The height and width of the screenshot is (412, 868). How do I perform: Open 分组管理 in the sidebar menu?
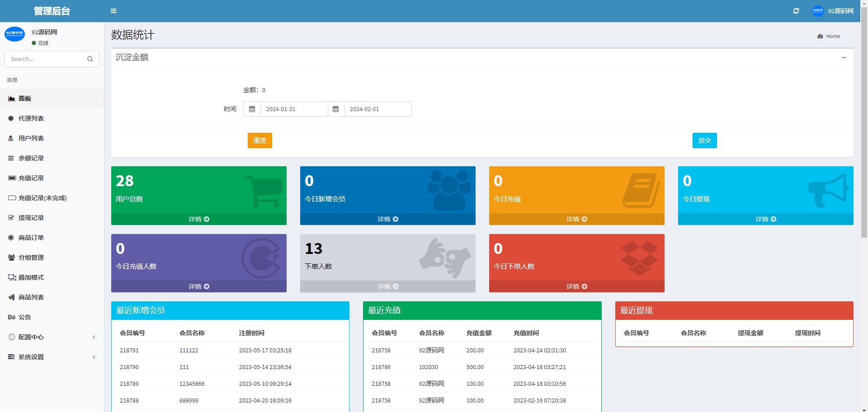(x=52, y=257)
